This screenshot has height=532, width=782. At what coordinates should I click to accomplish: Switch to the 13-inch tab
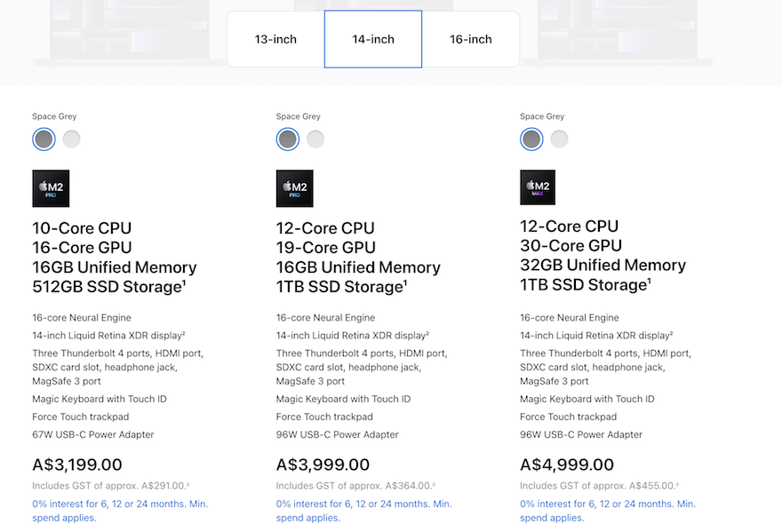coord(275,39)
